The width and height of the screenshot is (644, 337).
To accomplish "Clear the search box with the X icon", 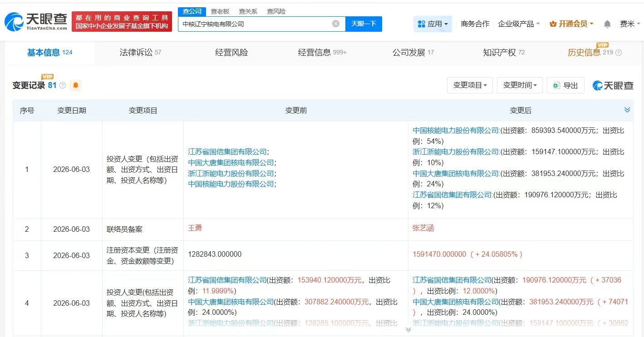I will pyautogui.click(x=336, y=24).
